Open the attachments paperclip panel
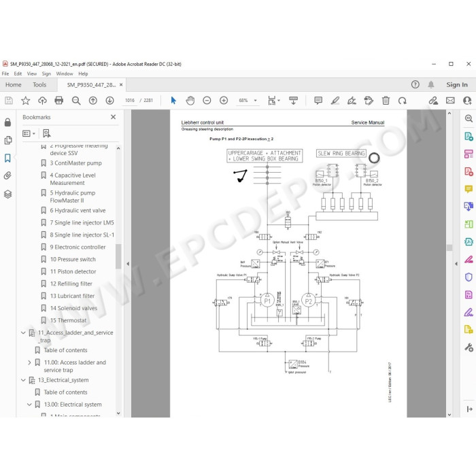The width and height of the screenshot is (476, 476). pyautogui.click(x=8, y=175)
